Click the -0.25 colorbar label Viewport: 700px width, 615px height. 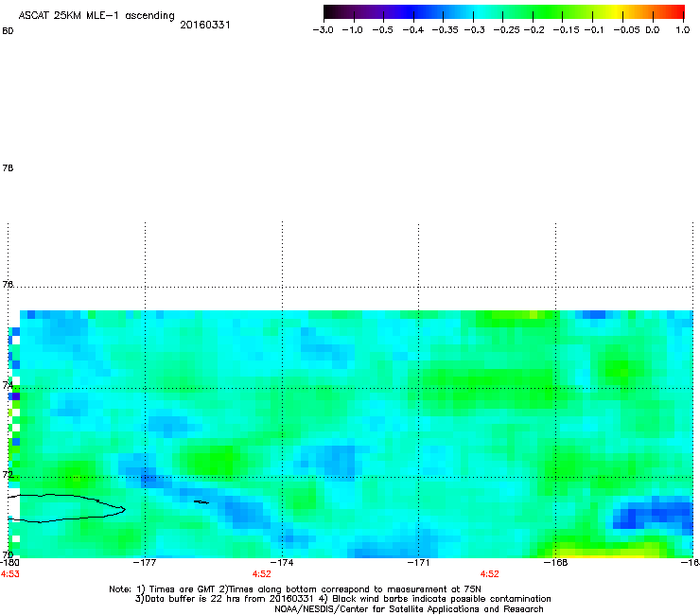[x=507, y=30]
